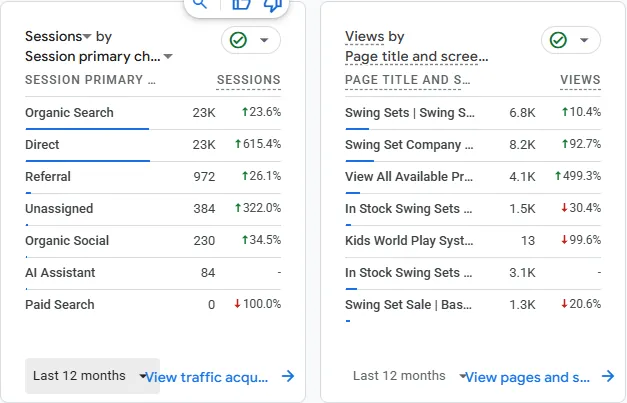Click VIEWS column header
The image size is (627, 403).
(580, 80)
